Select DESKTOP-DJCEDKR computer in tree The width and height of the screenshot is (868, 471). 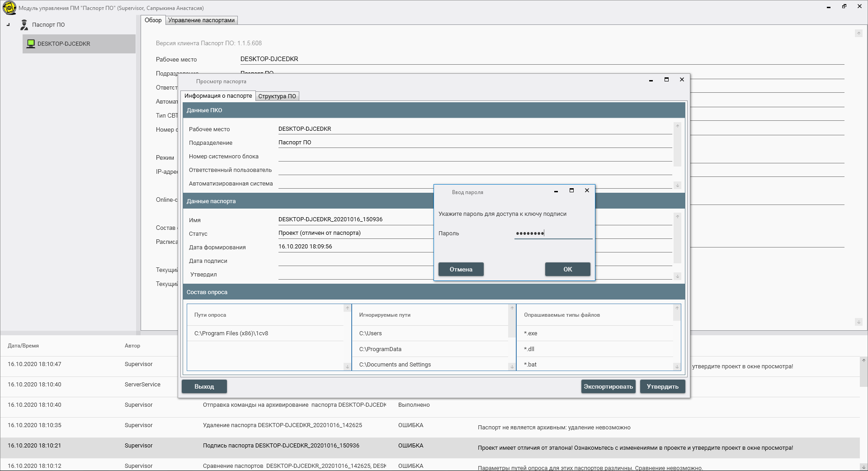pos(64,44)
